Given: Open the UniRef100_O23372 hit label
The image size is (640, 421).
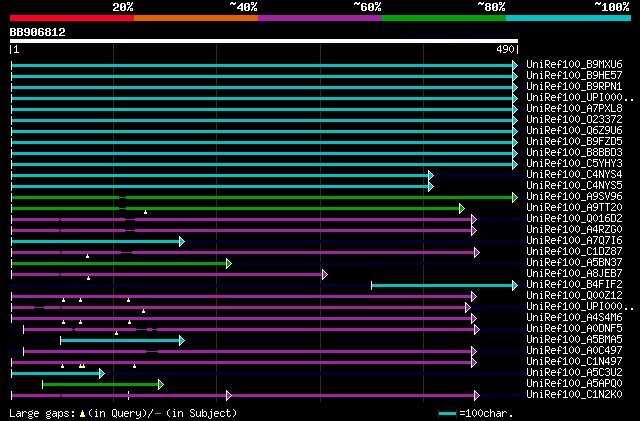Looking at the screenshot, I should (574, 120).
